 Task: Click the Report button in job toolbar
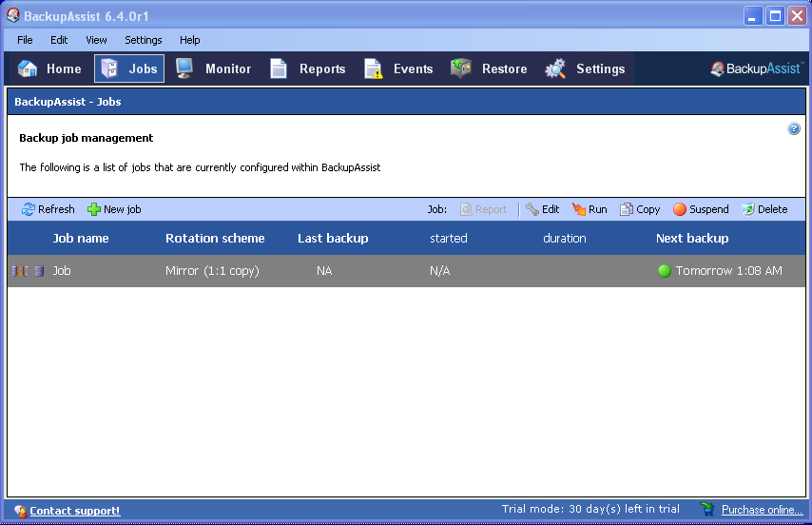point(484,209)
